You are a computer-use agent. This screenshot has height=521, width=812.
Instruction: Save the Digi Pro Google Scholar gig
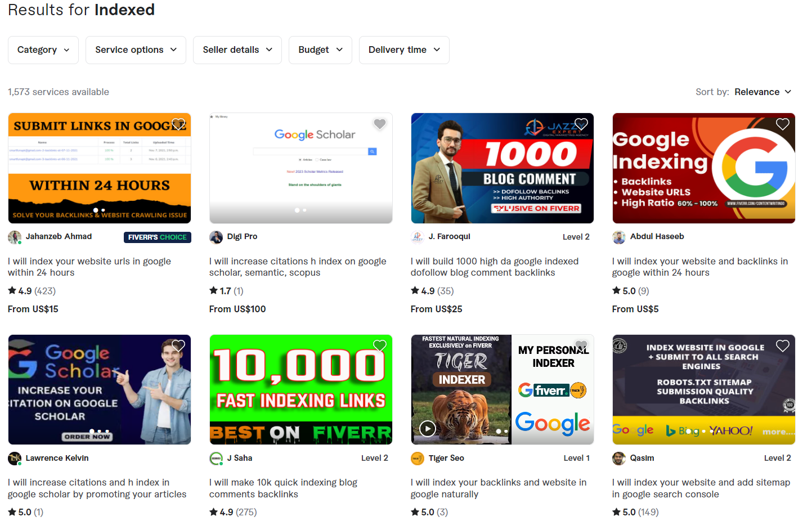click(x=380, y=124)
